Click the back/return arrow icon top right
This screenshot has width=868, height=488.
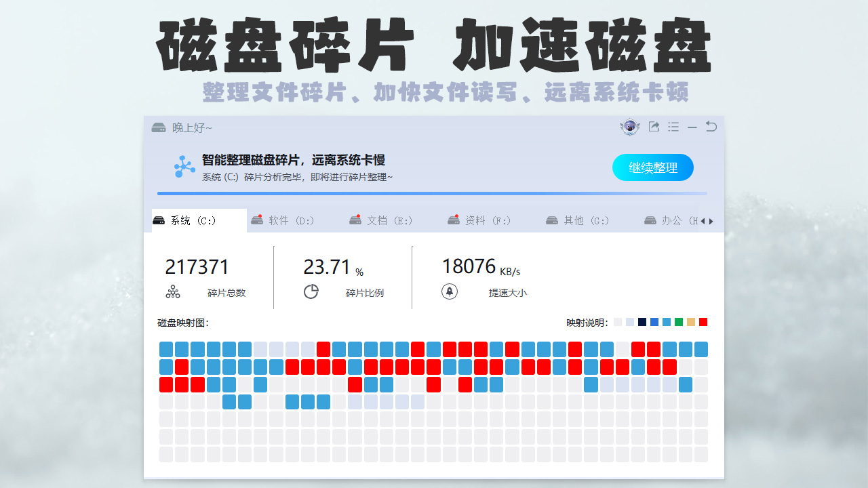coord(711,127)
